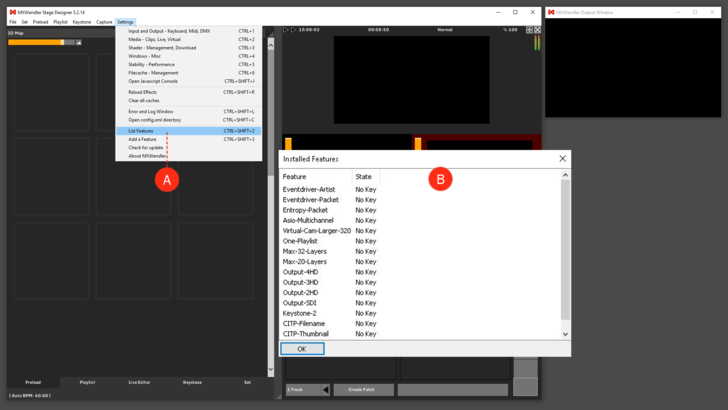This screenshot has height=410, width=728.
Task: Select Reload Effects
Action: coord(188,92)
